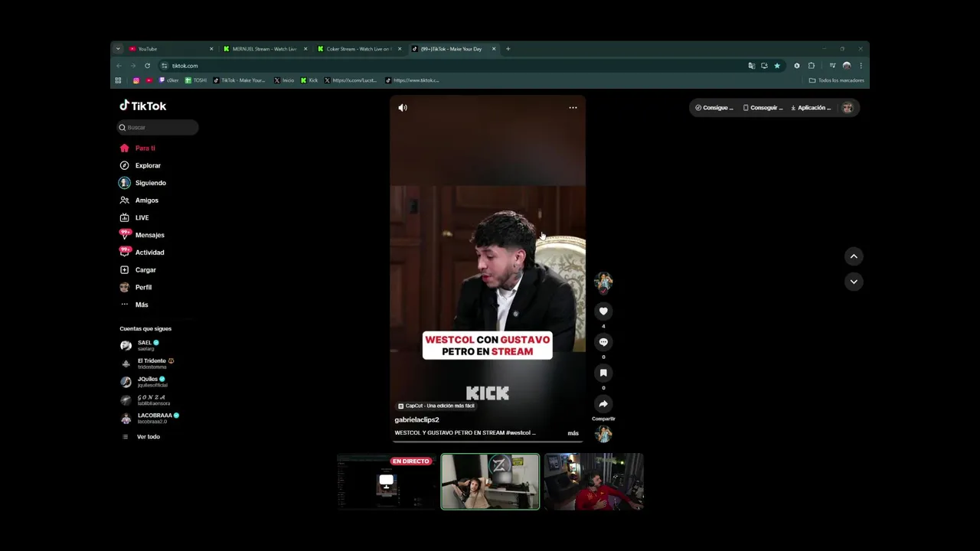Viewport: 980px width, 551px height.
Task: Open the apps grid in the bookmarks bar
Action: point(118,80)
